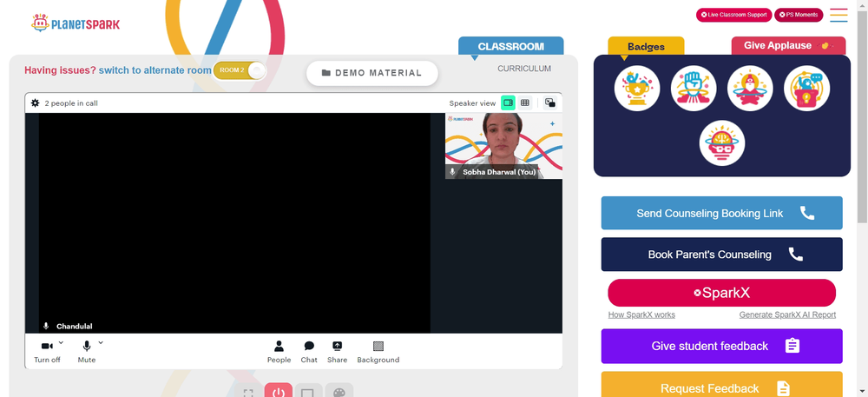
Task: Award the meditating wizard badge
Action: (750, 89)
